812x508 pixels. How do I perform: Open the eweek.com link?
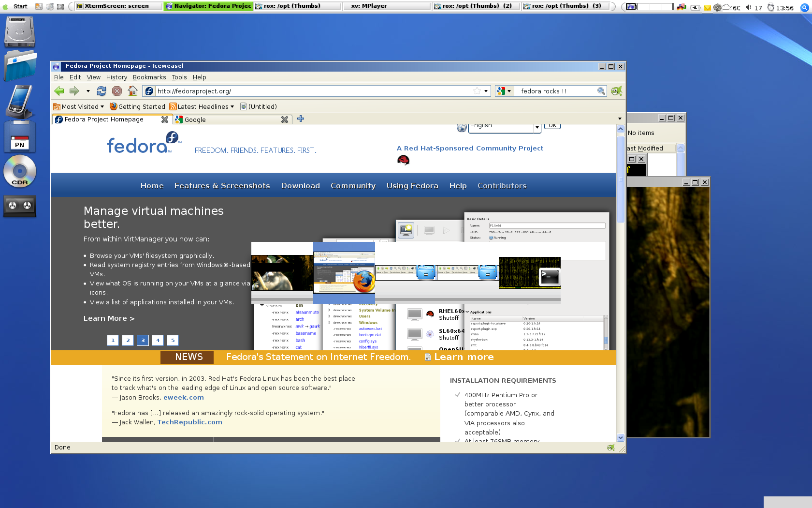[183, 398]
